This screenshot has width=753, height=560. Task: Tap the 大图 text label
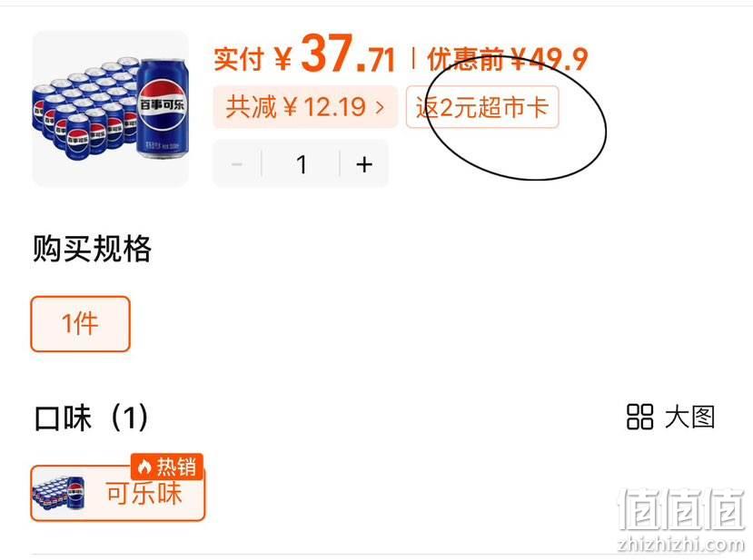pos(690,417)
